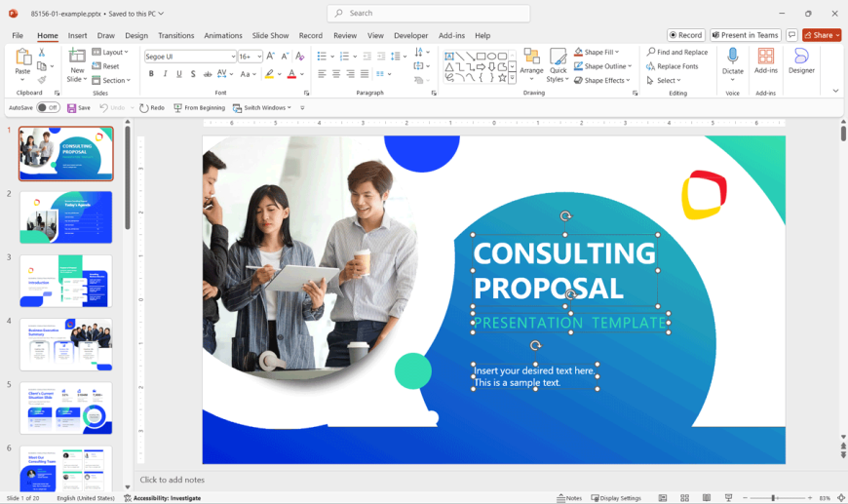Image resolution: width=848 pixels, height=504 pixels.
Task: Click the Share button
Action: click(822, 35)
